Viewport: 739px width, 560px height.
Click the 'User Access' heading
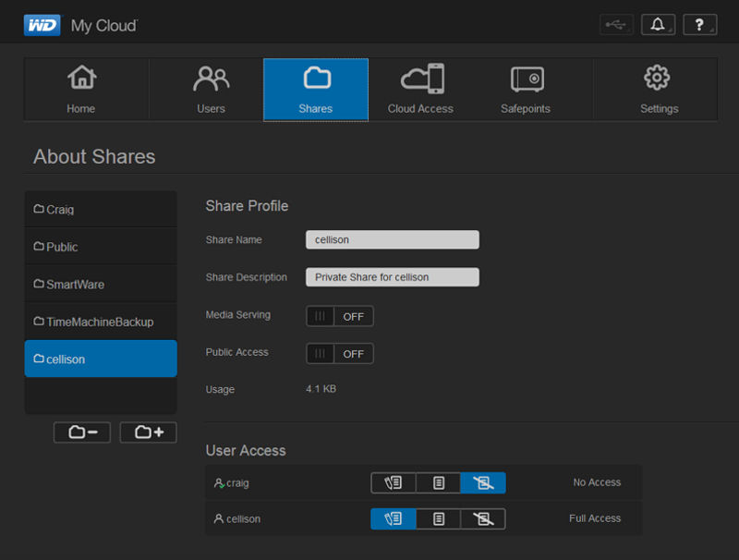point(246,450)
